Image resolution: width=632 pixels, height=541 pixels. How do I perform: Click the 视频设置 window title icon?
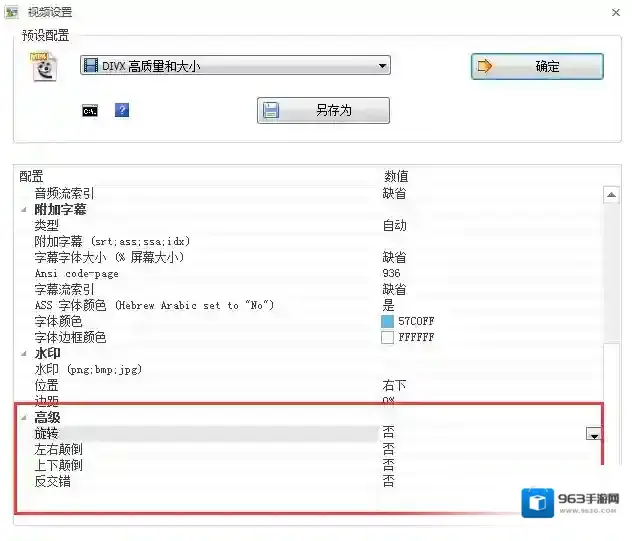(13, 12)
